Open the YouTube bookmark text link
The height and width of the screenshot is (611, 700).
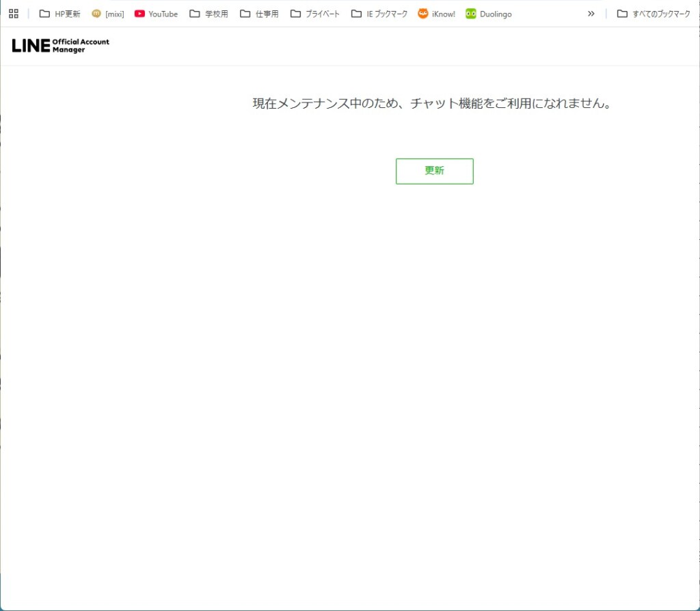pos(163,14)
